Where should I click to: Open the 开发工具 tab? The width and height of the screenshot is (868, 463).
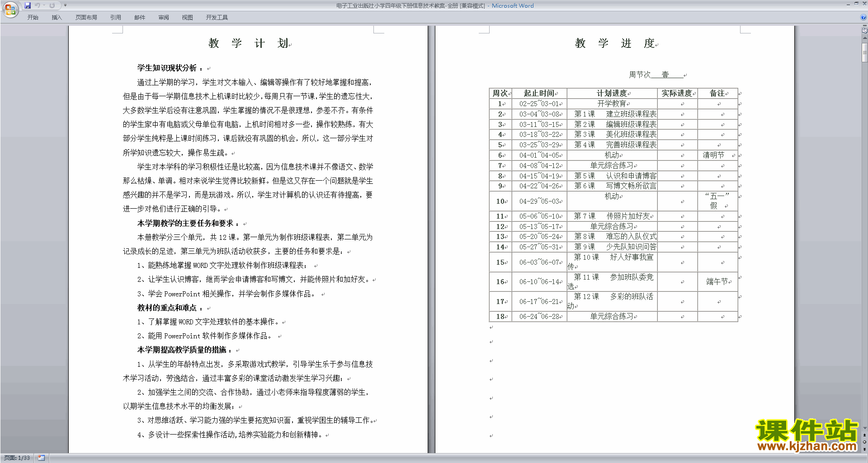[217, 18]
